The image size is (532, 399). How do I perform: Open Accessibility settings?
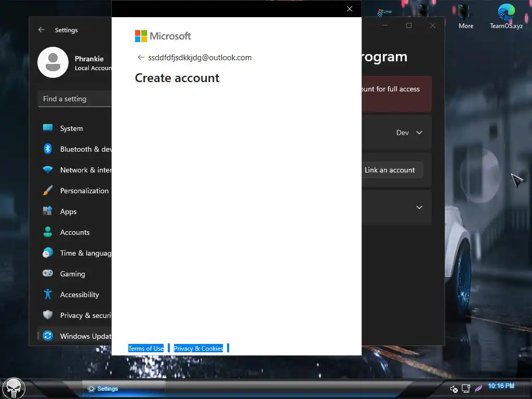[75, 295]
